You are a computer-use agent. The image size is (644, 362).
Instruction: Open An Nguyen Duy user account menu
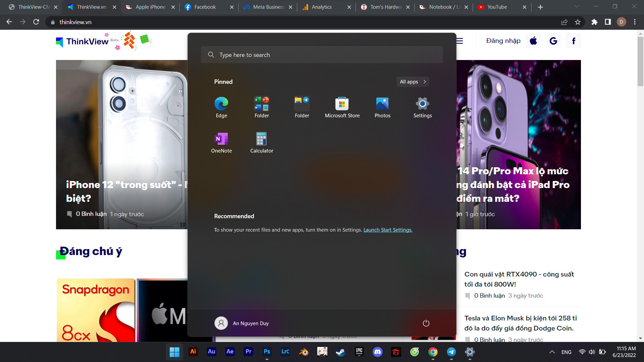[x=242, y=323]
